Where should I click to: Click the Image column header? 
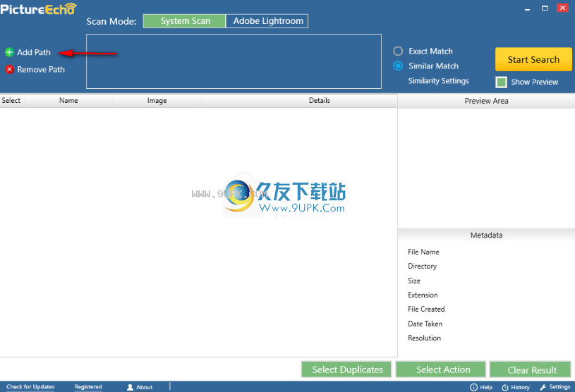tap(157, 100)
